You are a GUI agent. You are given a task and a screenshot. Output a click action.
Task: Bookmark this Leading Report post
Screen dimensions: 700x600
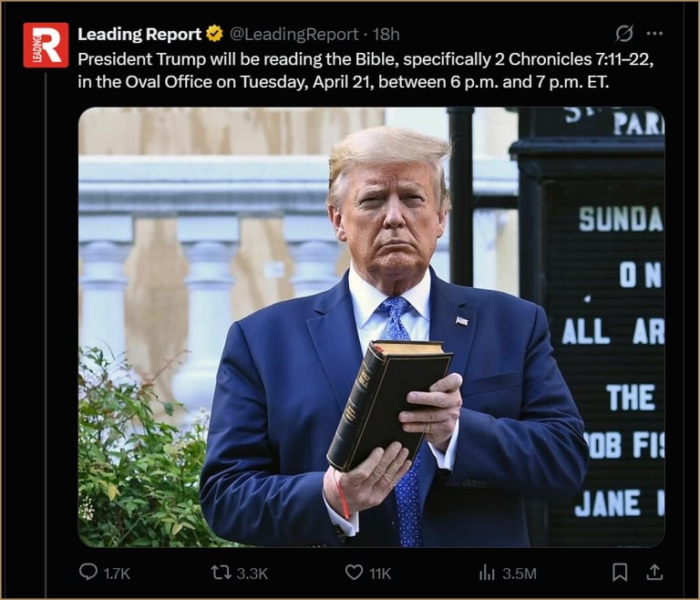tap(620, 573)
